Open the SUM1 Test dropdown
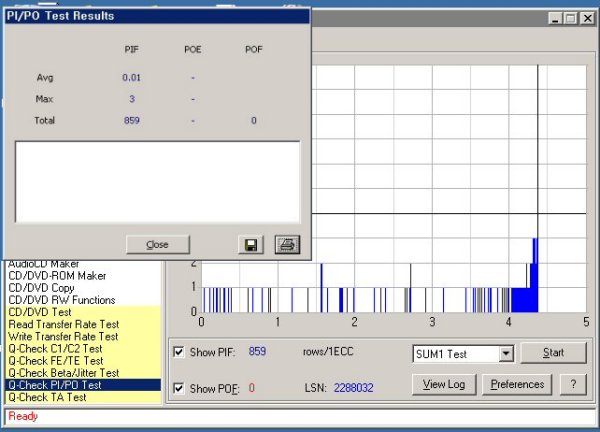This screenshot has width=600, height=432. pos(506,354)
